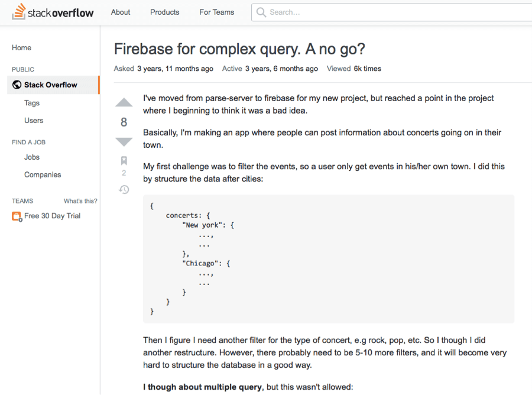532x395 pixels.
Task: Click the Teams briefcase icon
Action: pyautogui.click(x=17, y=216)
